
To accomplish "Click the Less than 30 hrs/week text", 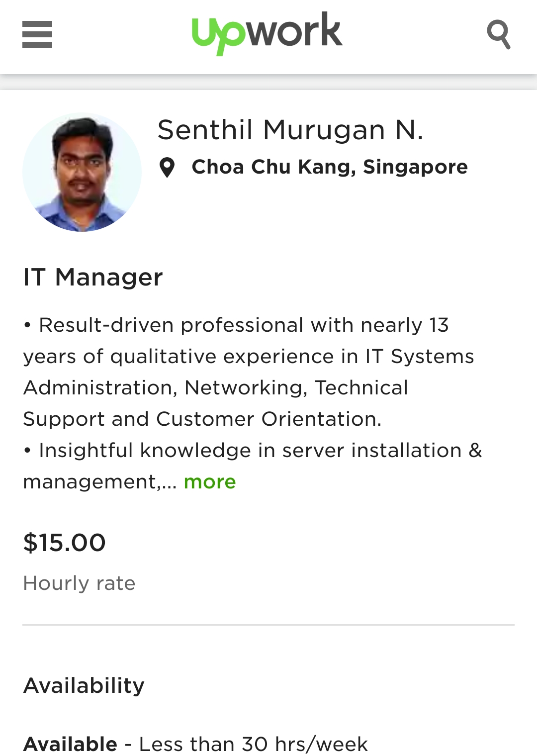I will (x=254, y=744).
